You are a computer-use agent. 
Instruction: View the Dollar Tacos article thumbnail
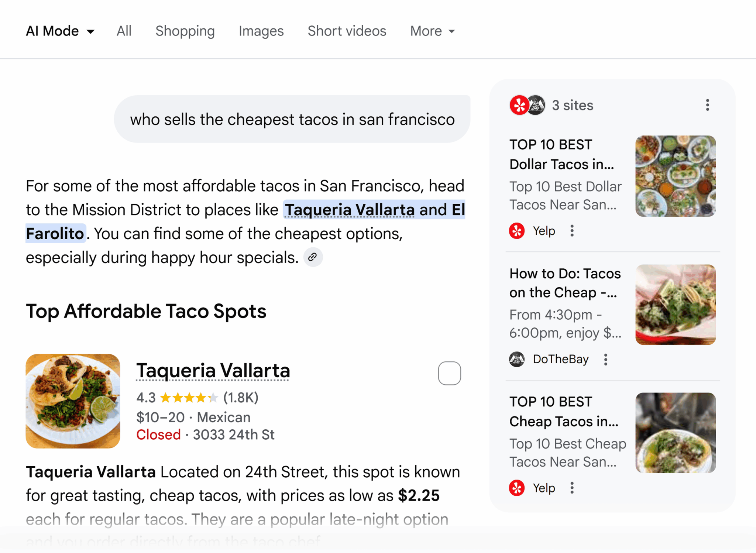[675, 176]
